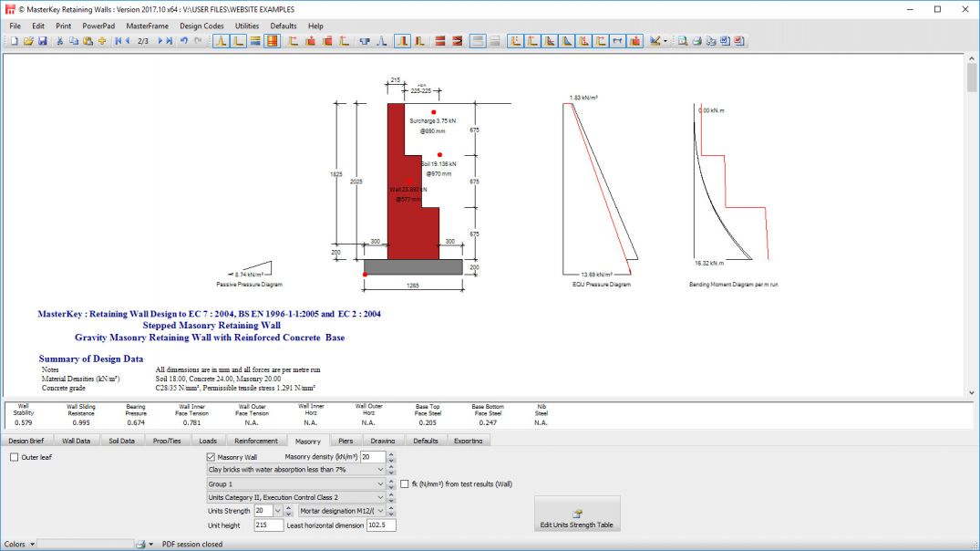The height and width of the screenshot is (551, 980).
Task: Open the File menu
Action: click(x=15, y=26)
